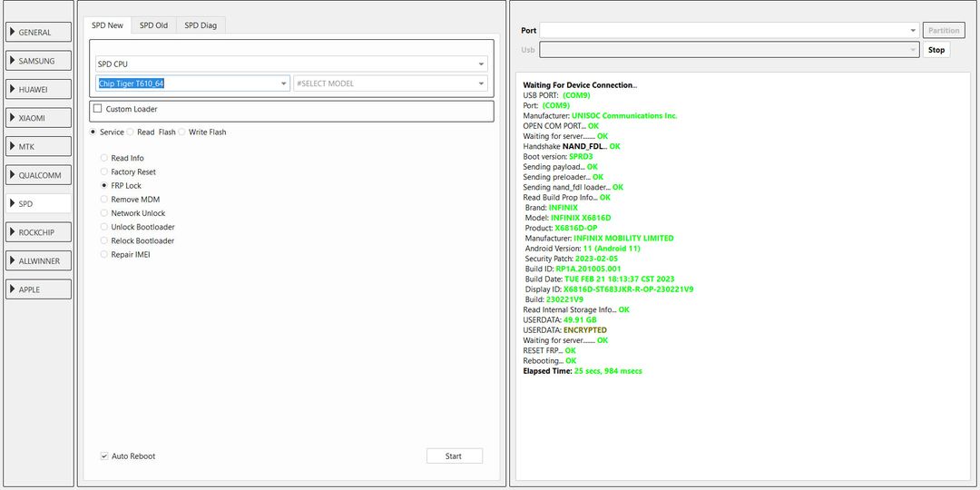
Task: Expand the GENERAL sidebar arrow icon
Action: [12, 32]
